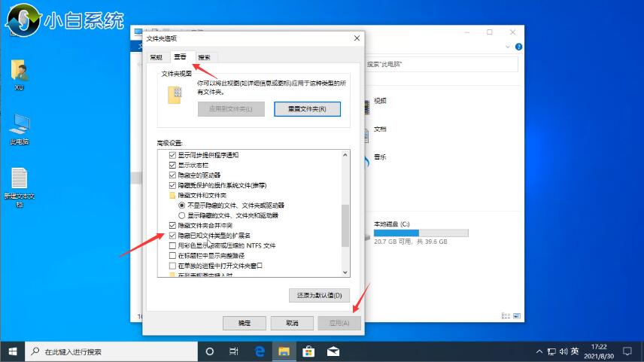Open the Windows Start menu
The width and height of the screenshot is (644, 362).
click(x=12, y=351)
